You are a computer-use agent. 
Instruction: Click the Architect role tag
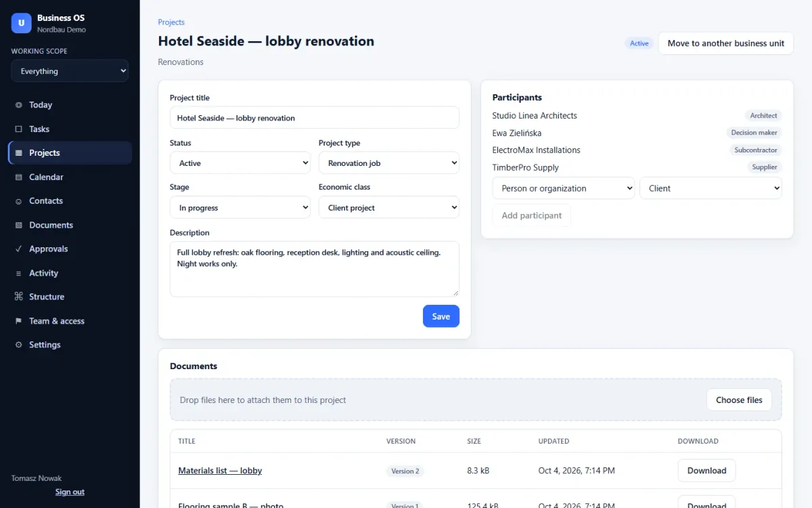(763, 116)
